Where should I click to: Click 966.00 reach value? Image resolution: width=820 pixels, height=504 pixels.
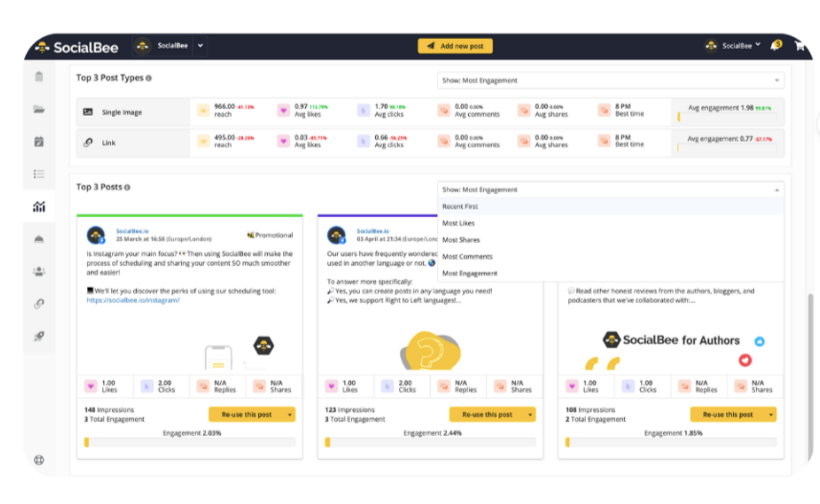(224, 107)
